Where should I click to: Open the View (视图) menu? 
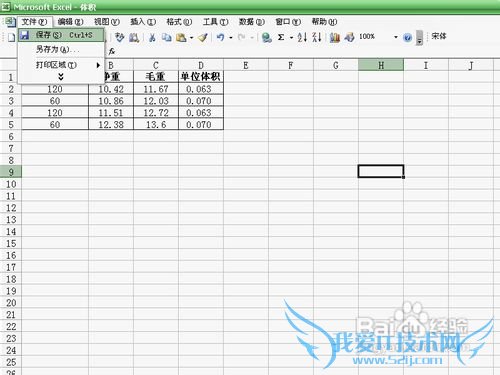click(107, 22)
